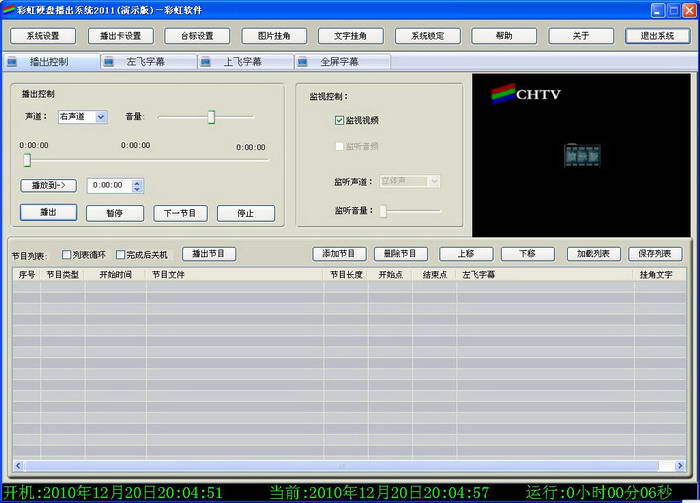The image size is (700, 503).
Task: Click the film icon in preview window
Action: pos(582,156)
